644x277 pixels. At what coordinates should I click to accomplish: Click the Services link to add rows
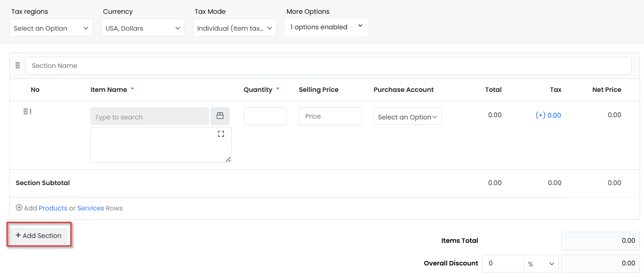point(90,208)
